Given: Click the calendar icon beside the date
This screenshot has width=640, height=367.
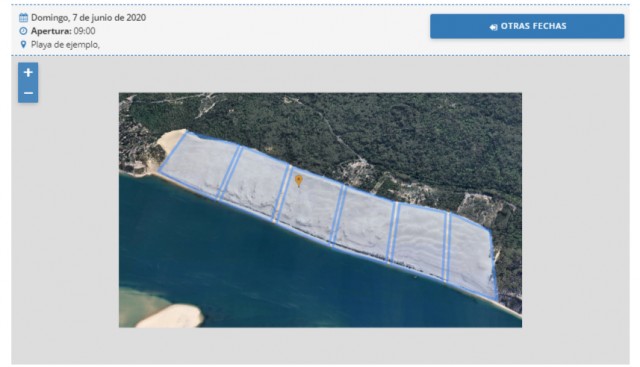Looking at the screenshot, I should click(23, 18).
